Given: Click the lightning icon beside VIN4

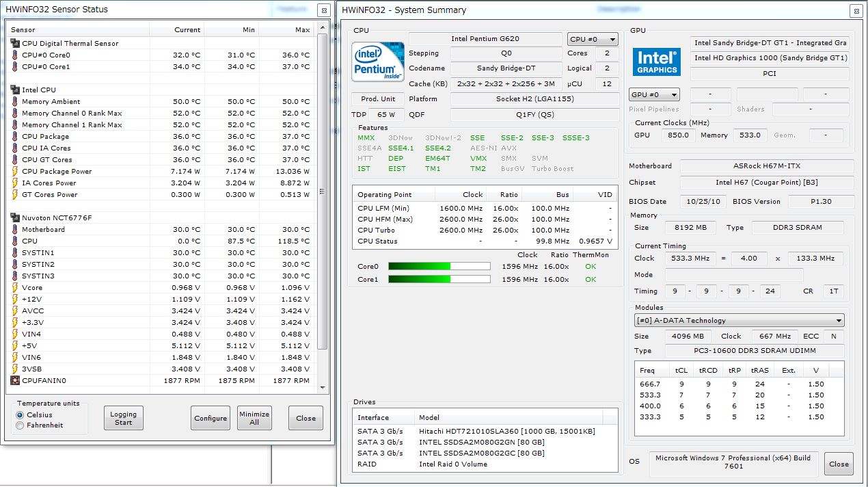Looking at the screenshot, I should (x=15, y=334).
